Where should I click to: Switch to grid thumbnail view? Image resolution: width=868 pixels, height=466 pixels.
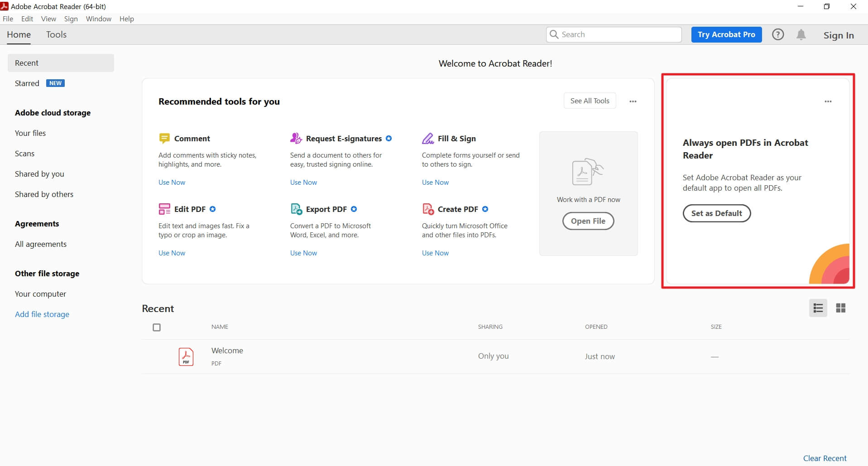pos(841,308)
